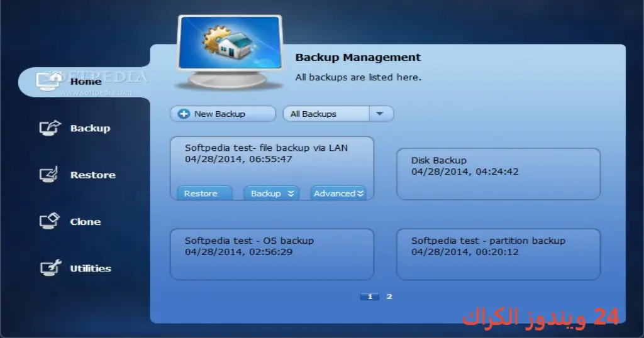644x338 pixels.
Task: Click the Clone icon in sidebar
Action: point(50,222)
